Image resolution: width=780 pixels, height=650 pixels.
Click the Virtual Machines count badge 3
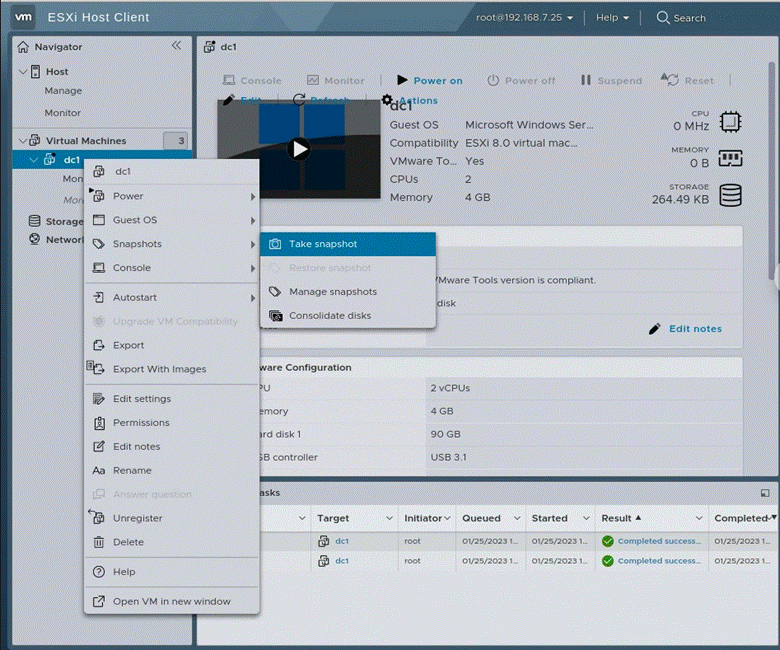[176, 141]
